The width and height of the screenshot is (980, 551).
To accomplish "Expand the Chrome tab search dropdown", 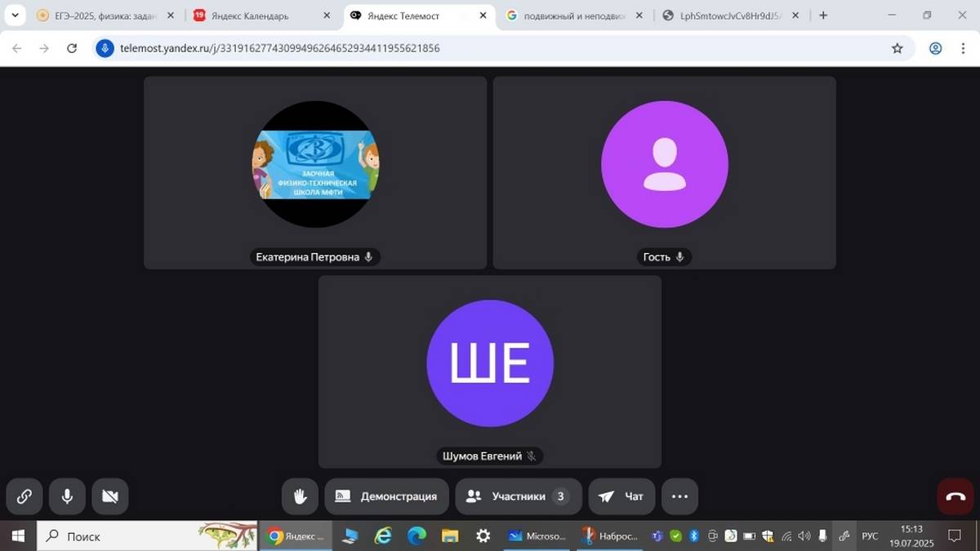I will [x=15, y=15].
